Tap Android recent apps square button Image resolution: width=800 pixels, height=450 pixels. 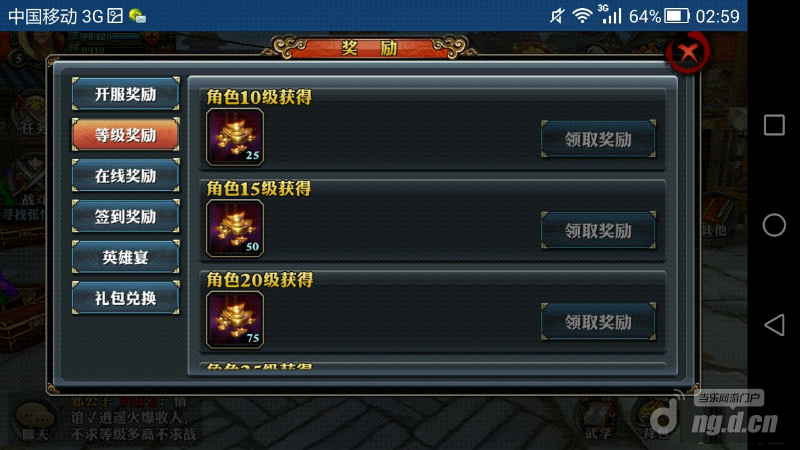[774, 125]
